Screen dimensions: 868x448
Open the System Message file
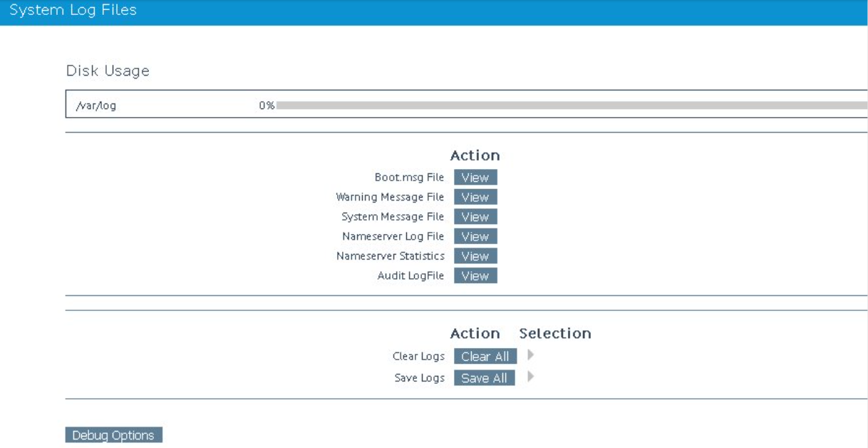(x=476, y=217)
